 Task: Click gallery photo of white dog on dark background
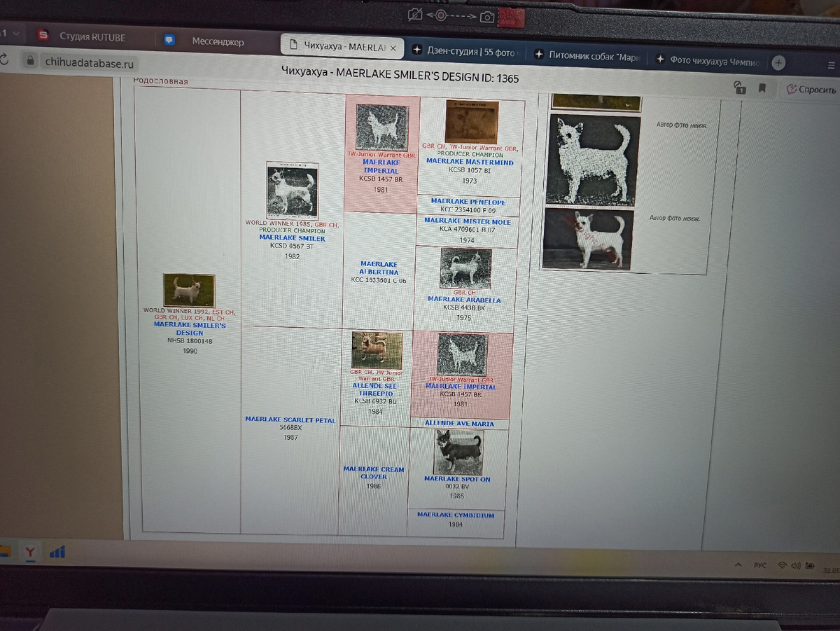[x=588, y=239]
